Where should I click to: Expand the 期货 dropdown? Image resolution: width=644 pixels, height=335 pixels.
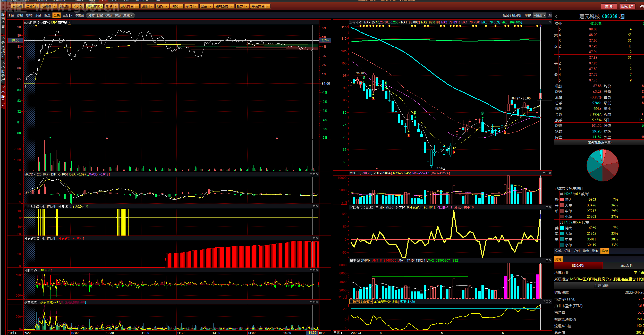click(167, 6)
